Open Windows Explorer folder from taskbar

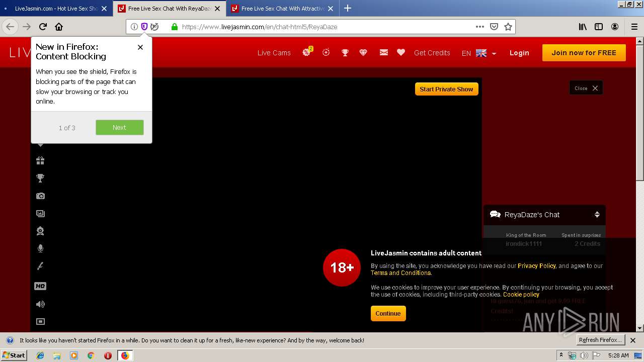tap(57, 355)
